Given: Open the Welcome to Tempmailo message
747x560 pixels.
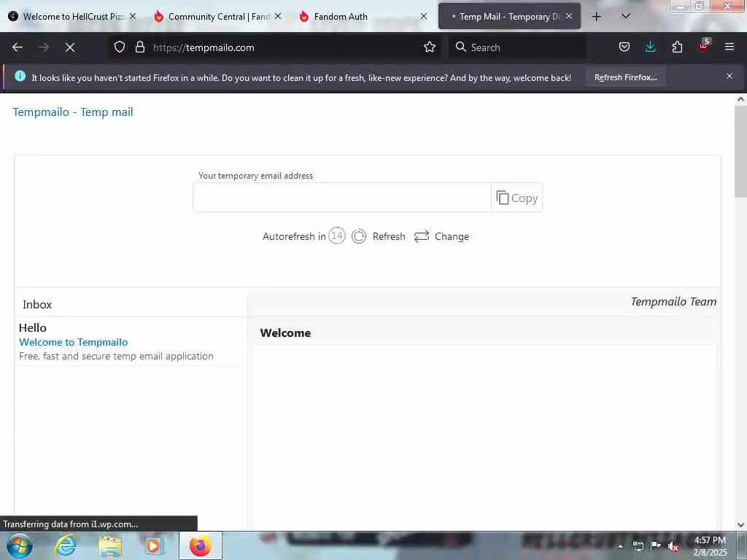Looking at the screenshot, I should pyautogui.click(x=74, y=342).
